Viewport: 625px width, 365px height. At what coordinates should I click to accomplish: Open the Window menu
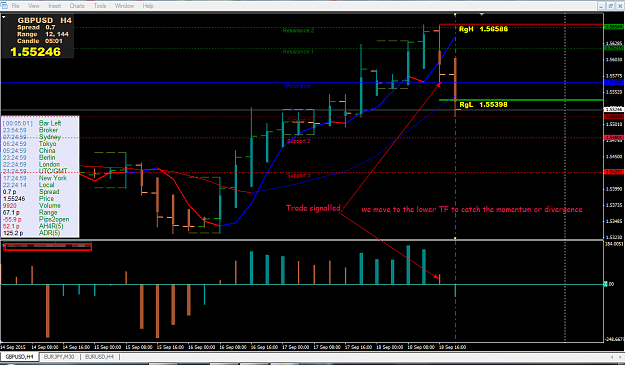pos(124,6)
